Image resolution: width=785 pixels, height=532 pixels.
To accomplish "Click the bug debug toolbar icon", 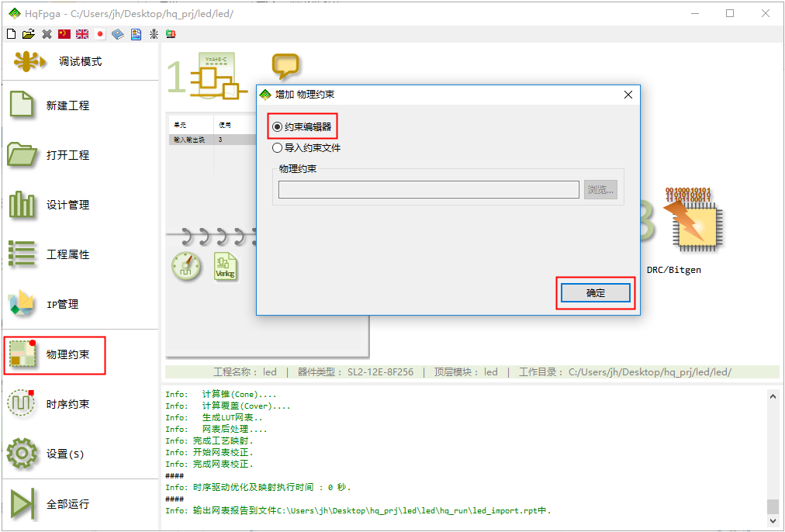I will (154, 34).
